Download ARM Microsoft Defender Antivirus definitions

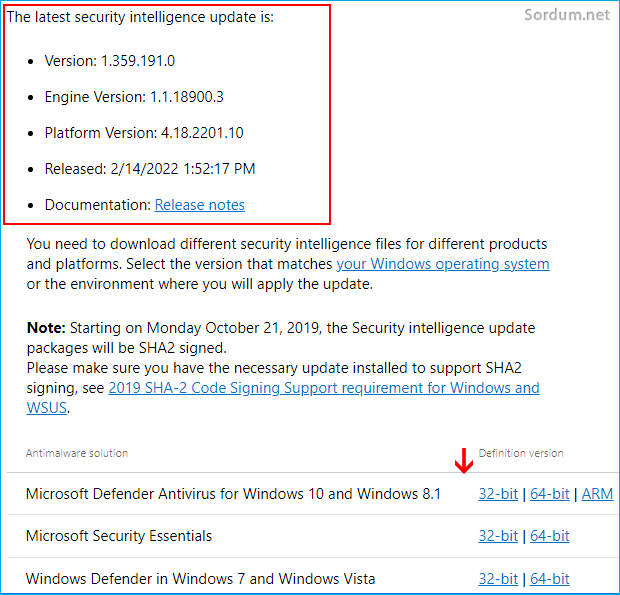pyautogui.click(x=597, y=494)
